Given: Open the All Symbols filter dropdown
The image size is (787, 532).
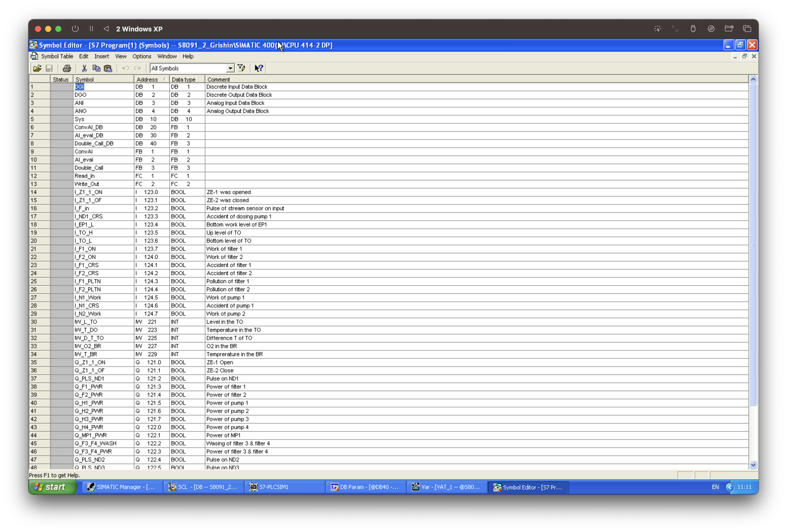Looking at the screenshot, I should (x=230, y=68).
